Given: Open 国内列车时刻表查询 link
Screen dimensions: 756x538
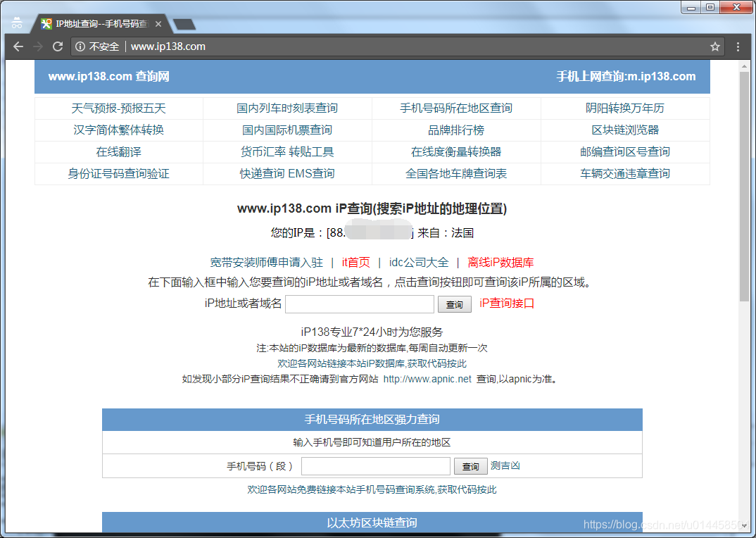Looking at the screenshot, I should [287, 108].
